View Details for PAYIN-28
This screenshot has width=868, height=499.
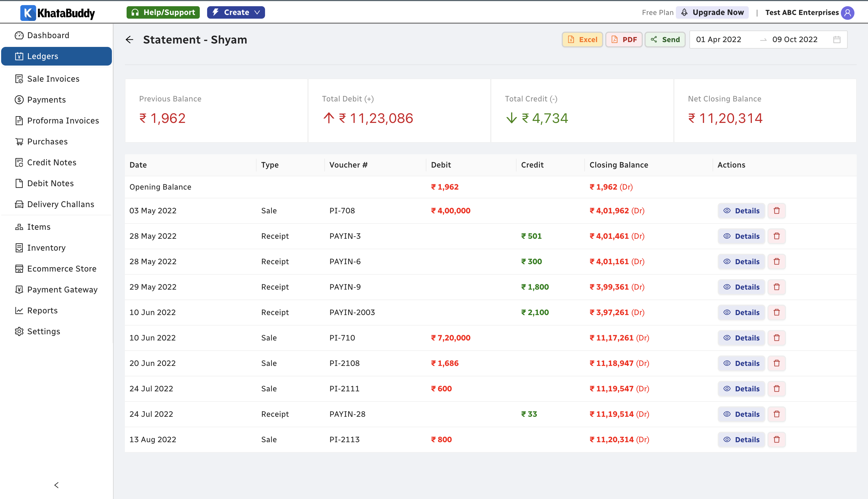741,414
